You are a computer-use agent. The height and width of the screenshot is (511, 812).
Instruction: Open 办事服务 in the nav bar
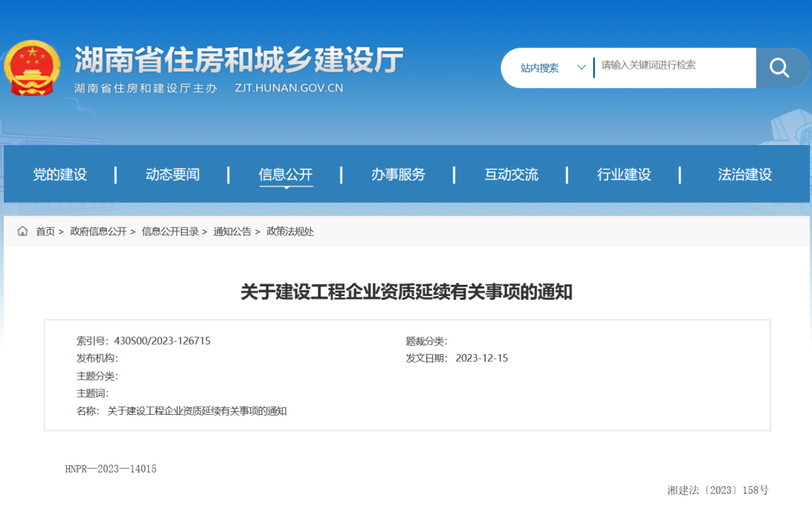pos(398,174)
